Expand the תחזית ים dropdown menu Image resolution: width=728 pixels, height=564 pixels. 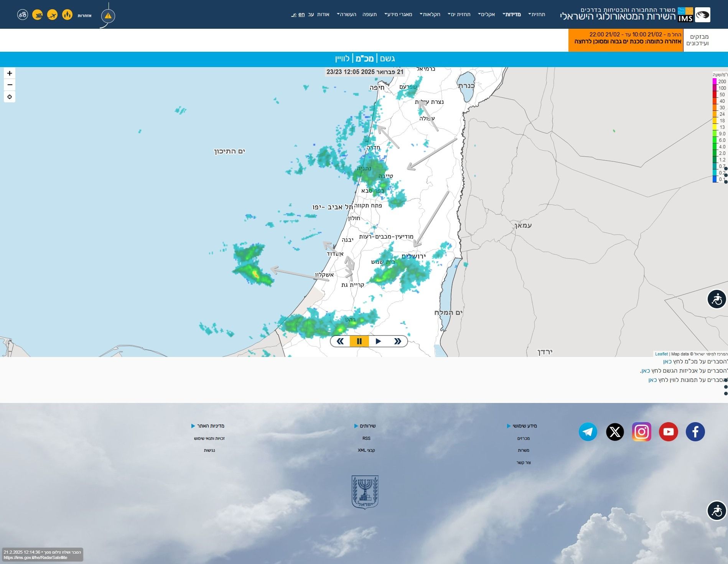click(459, 14)
